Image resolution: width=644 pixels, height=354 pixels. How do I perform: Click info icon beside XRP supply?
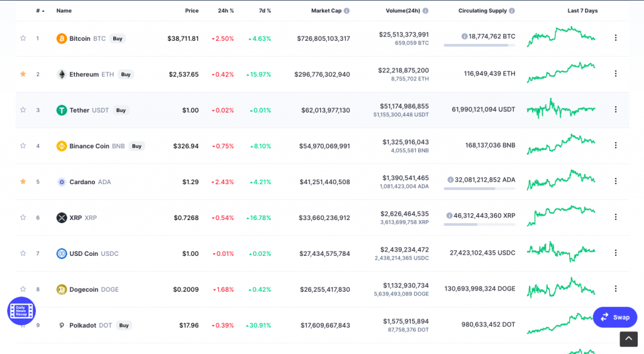pyautogui.click(x=449, y=215)
